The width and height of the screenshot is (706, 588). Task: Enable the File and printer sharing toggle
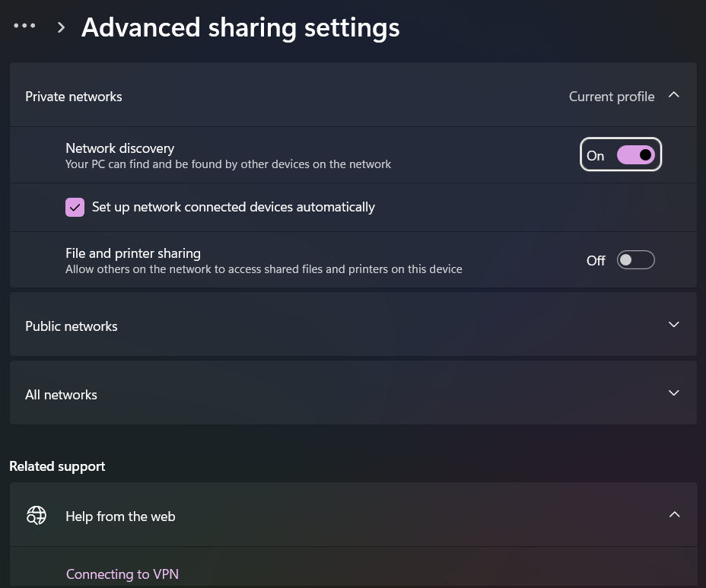point(635,260)
